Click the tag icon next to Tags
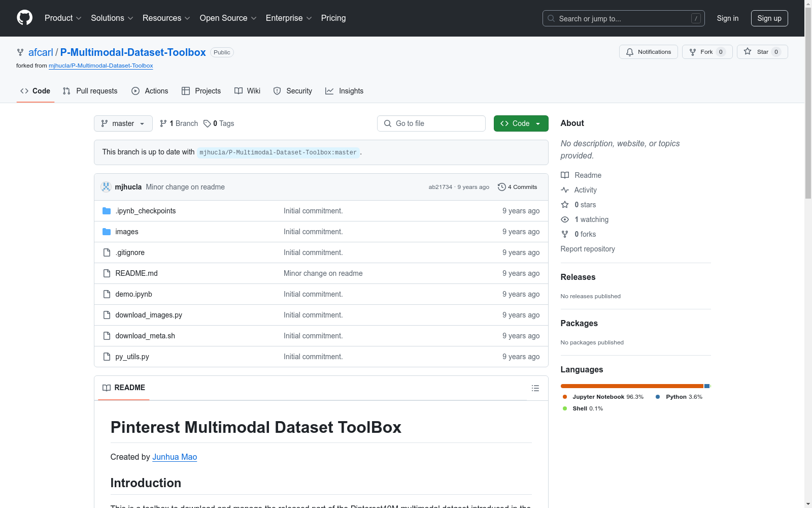This screenshot has width=812, height=508. 207,123
